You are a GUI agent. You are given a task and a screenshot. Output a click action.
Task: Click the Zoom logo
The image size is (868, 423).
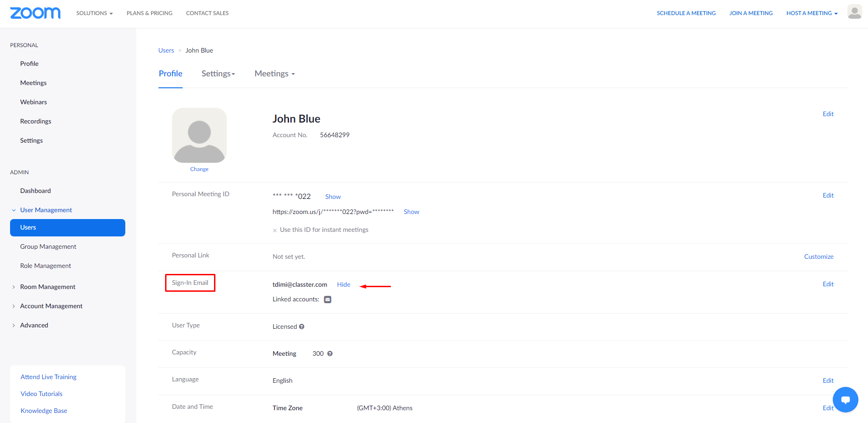[x=35, y=13]
